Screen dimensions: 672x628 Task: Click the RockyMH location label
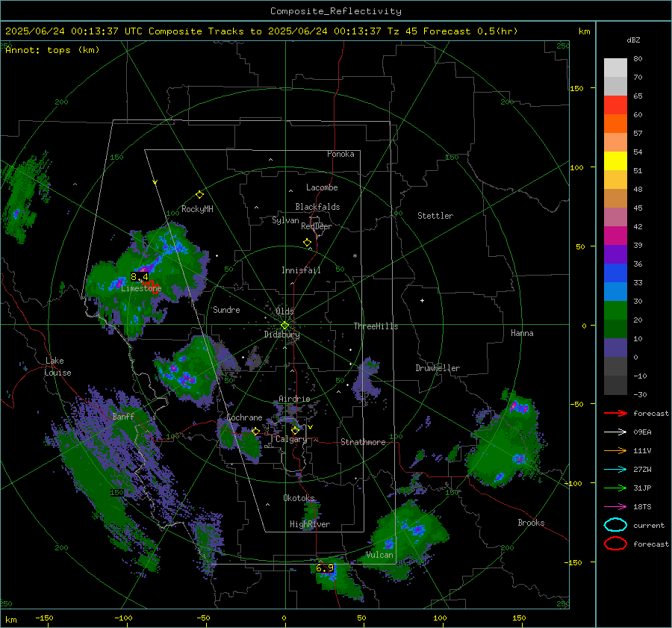click(x=197, y=209)
